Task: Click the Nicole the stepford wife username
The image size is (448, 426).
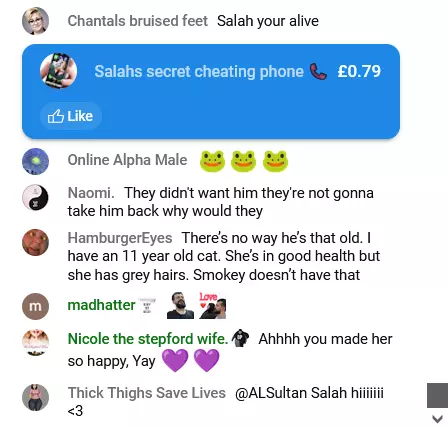Action: pos(148,339)
